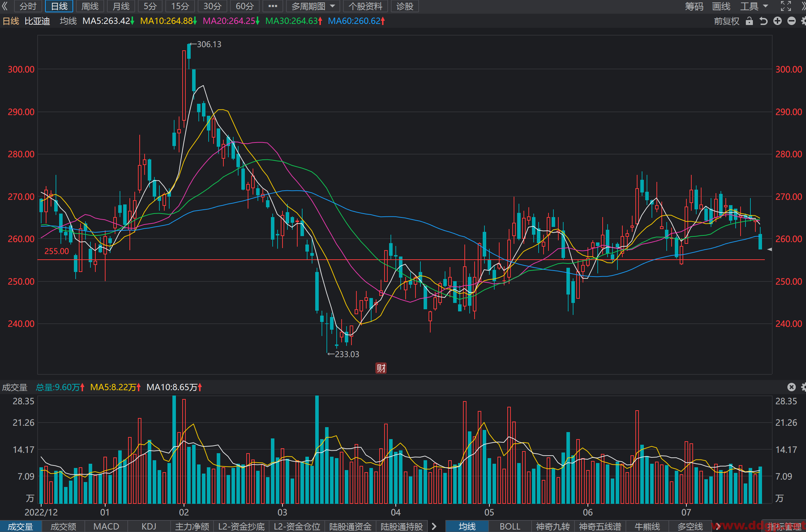Select the 陆股通持股 indicator tab

402,526
